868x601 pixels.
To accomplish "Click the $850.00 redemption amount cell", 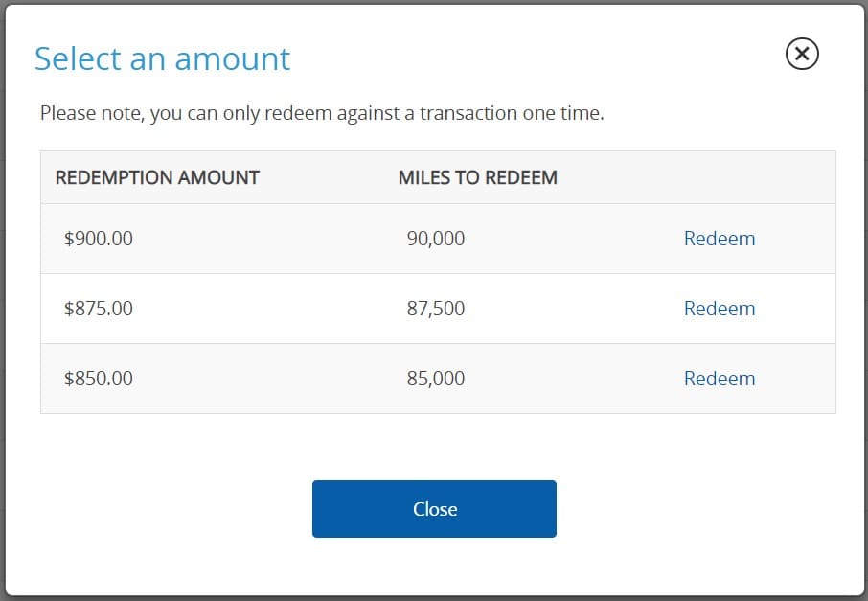I will pyautogui.click(x=99, y=379).
